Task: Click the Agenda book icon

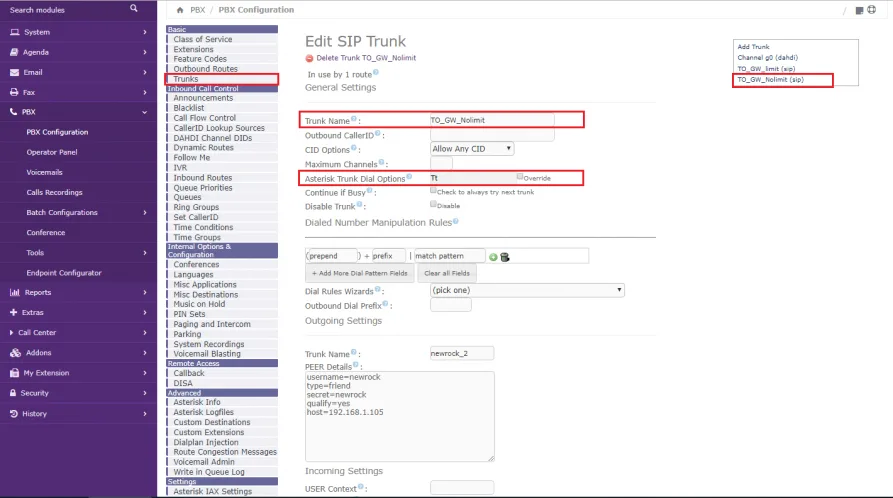Action: (14, 52)
